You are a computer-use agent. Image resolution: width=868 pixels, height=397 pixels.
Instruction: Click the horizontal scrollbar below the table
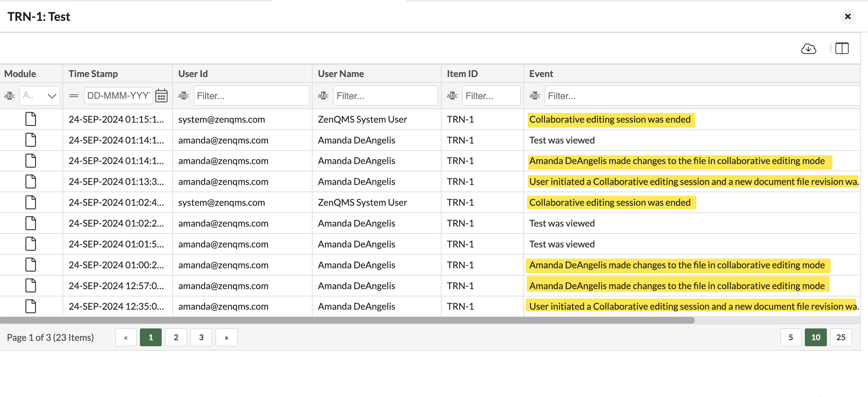point(347,320)
